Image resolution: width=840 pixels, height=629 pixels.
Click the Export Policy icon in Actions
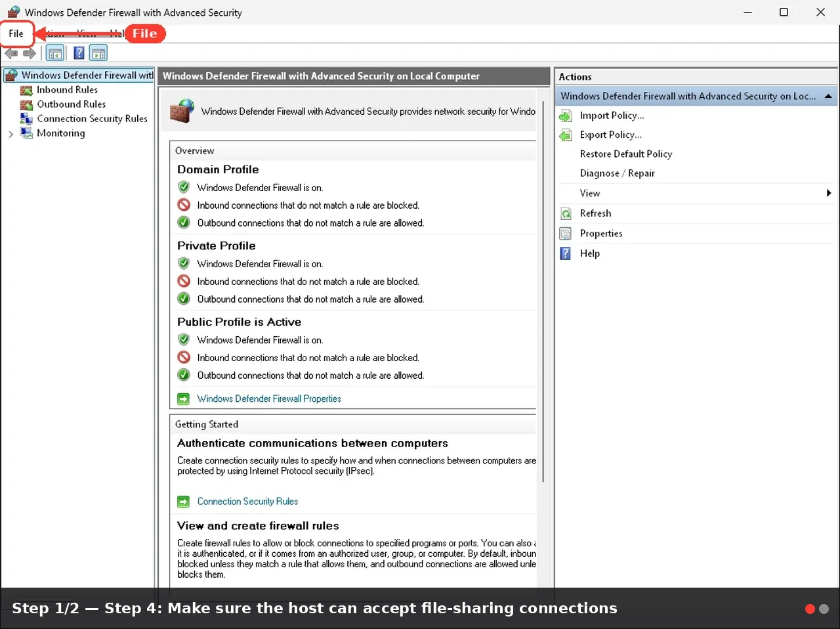coord(566,135)
